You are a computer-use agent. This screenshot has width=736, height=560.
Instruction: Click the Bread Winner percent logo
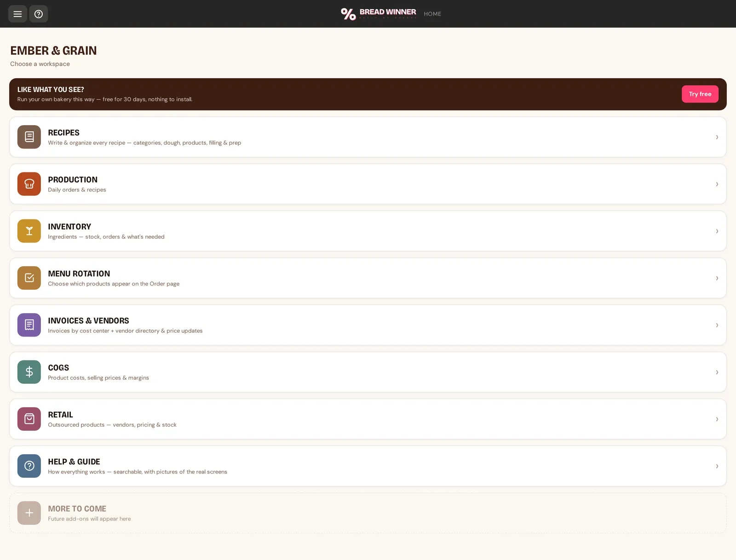click(348, 14)
